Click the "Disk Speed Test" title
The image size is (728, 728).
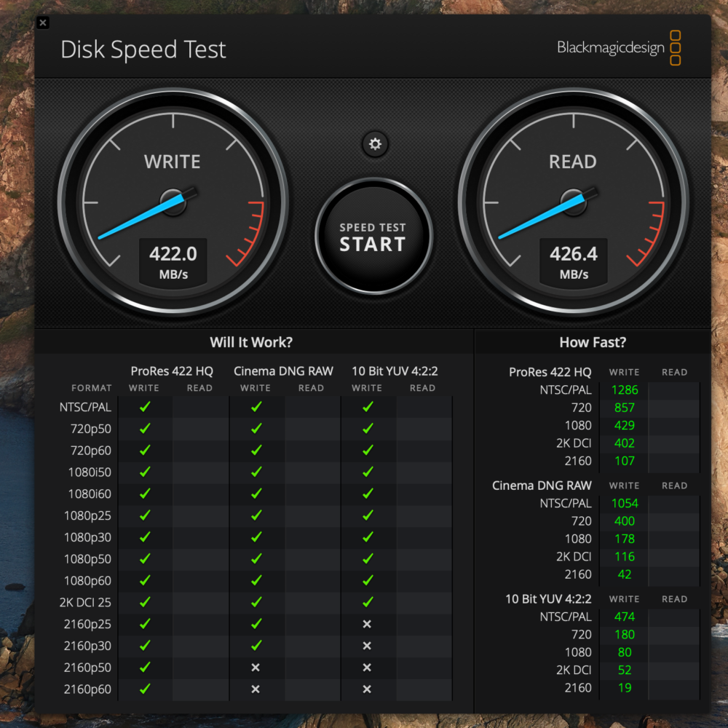coord(143,50)
